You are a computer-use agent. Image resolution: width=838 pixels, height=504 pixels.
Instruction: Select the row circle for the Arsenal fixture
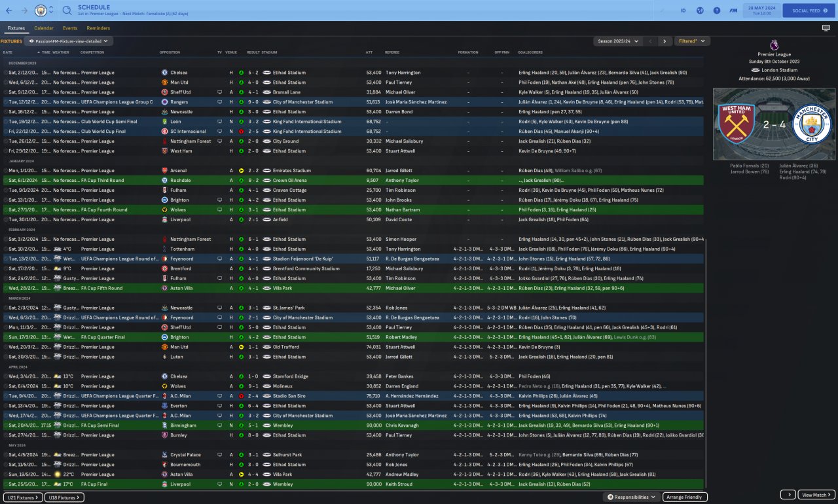pyautogui.click(x=5, y=170)
